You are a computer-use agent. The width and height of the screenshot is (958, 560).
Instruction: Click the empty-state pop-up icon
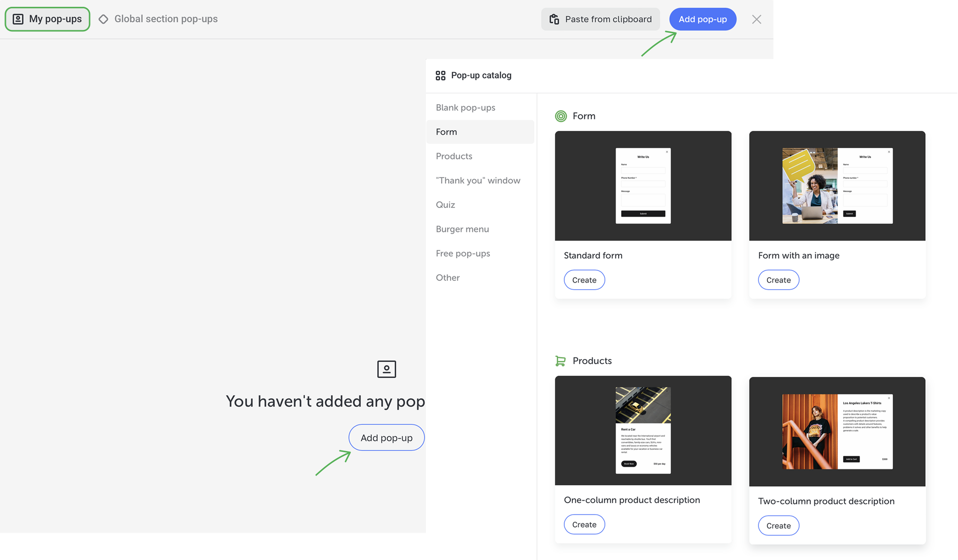386,369
